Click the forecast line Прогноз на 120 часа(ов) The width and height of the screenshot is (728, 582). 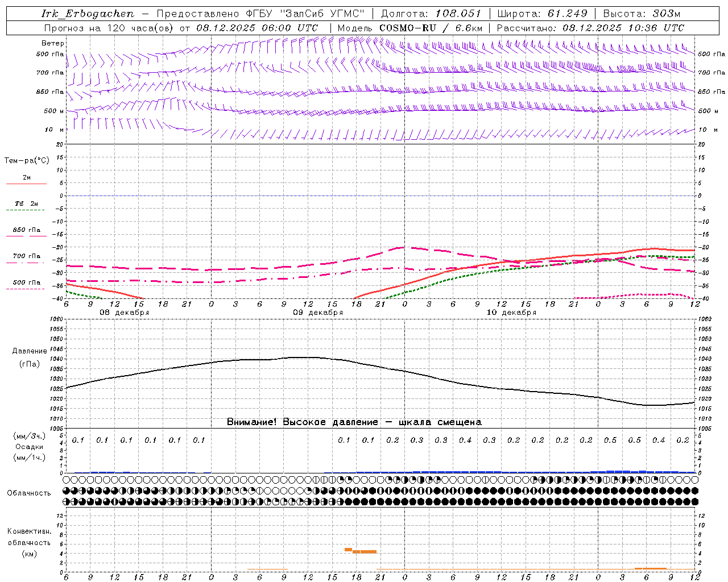pos(109,28)
